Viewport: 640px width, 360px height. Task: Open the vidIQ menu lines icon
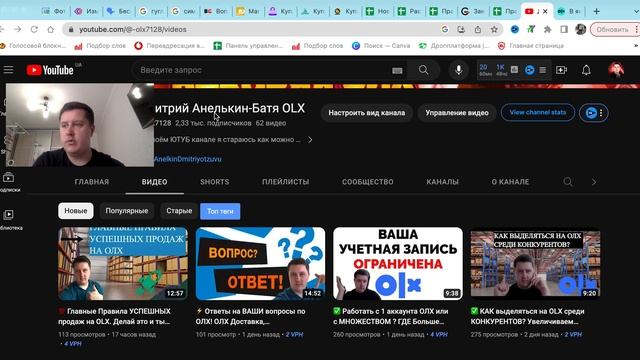tap(542, 70)
